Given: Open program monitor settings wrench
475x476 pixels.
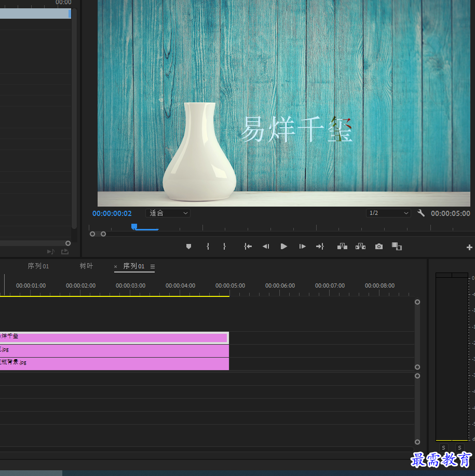Looking at the screenshot, I should click(x=420, y=213).
